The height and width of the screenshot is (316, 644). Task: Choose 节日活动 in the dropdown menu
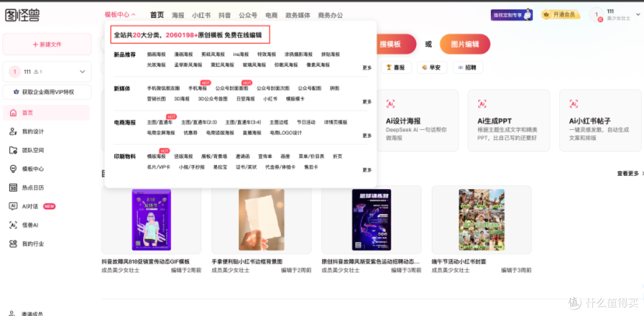click(x=306, y=122)
